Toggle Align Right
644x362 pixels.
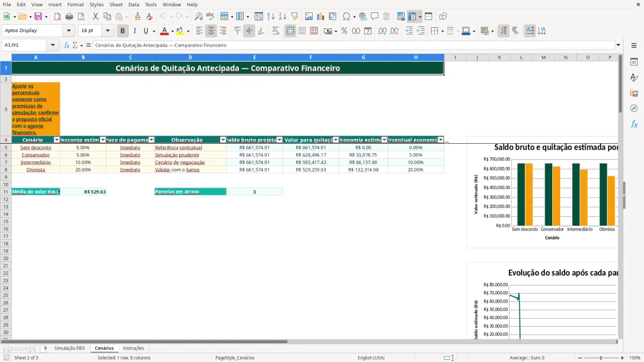(x=223, y=31)
